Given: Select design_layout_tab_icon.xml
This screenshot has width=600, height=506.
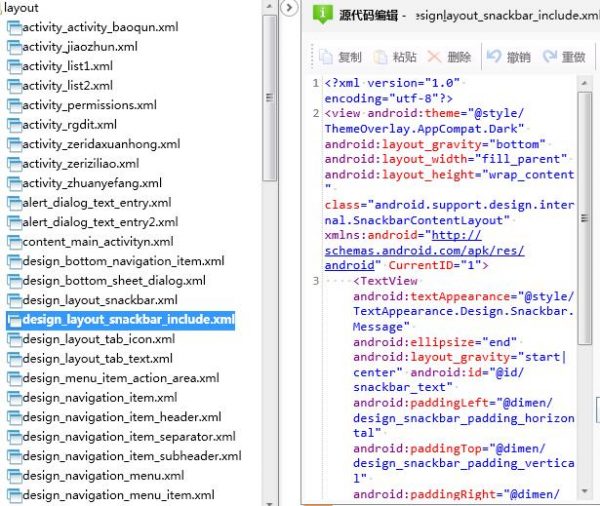Looking at the screenshot, I should [x=98, y=339].
